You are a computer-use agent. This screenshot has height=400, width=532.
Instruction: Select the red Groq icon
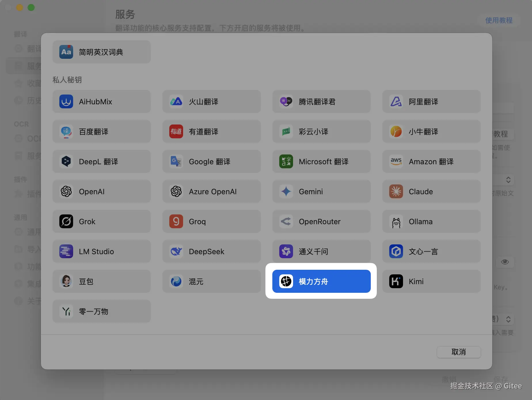pos(176,222)
